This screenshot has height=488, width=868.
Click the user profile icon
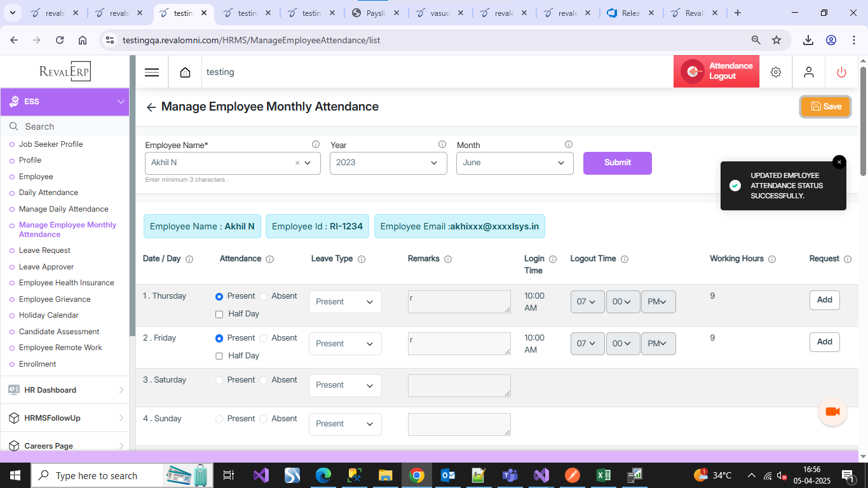[x=808, y=72]
